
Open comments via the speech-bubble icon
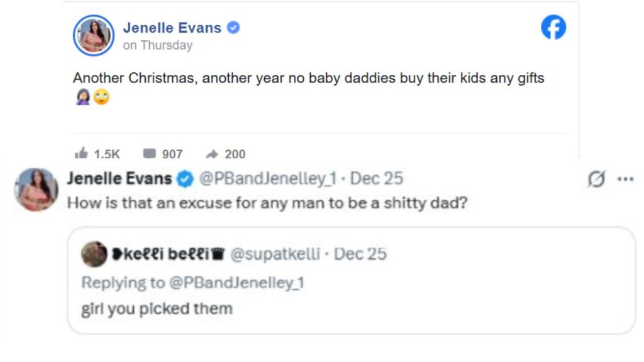[x=150, y=153]
